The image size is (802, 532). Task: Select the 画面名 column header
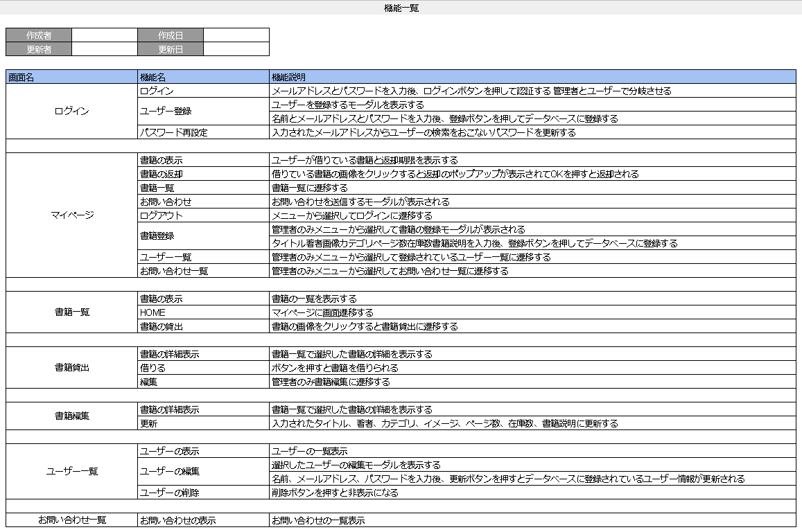tap(69, 77)
